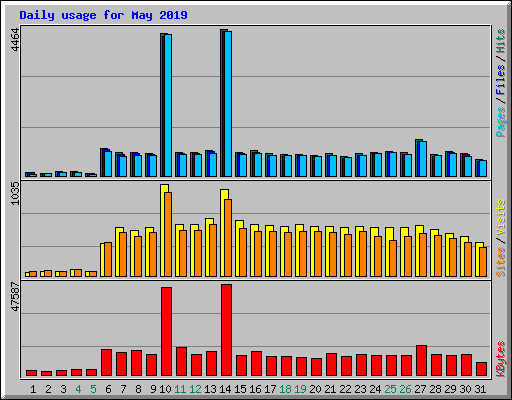Click the 'Pages' legend label

(501, 122)
